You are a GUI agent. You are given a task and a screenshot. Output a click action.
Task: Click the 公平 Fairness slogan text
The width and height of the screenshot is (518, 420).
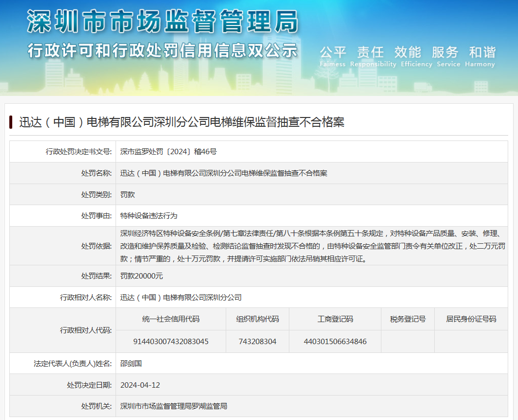[333, 57]
